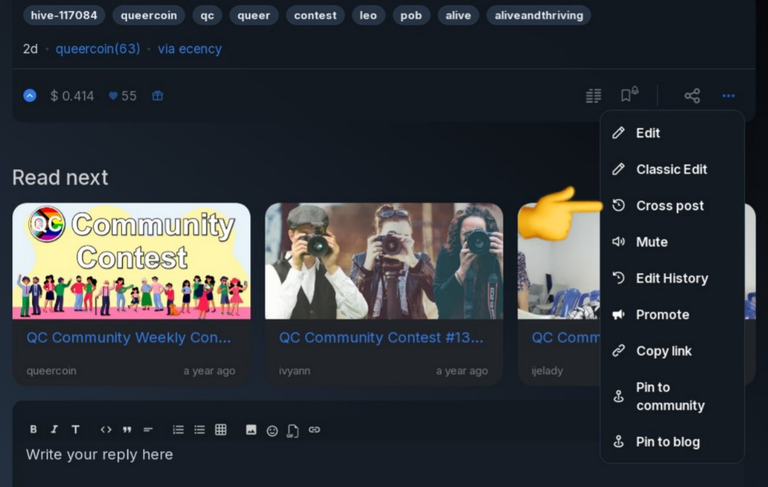Bookmark this post
The width and height of the screenshot is (768, 487).
click(x=628, y=96)
